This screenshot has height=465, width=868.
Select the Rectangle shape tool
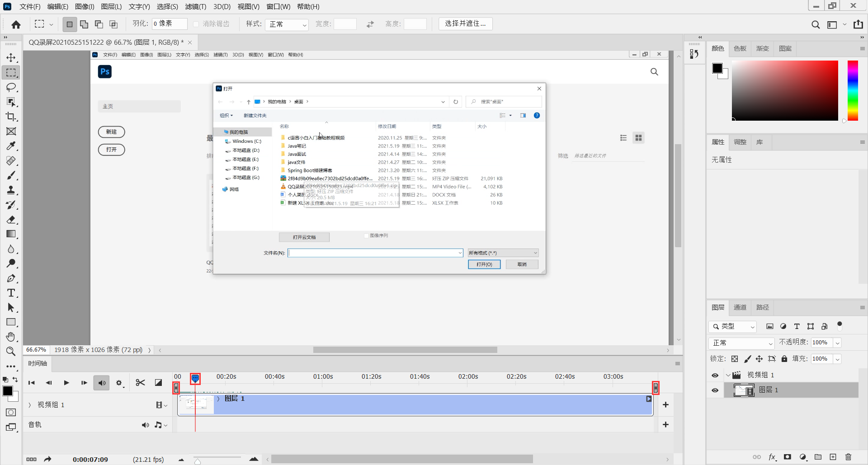[x=11, y=322]
